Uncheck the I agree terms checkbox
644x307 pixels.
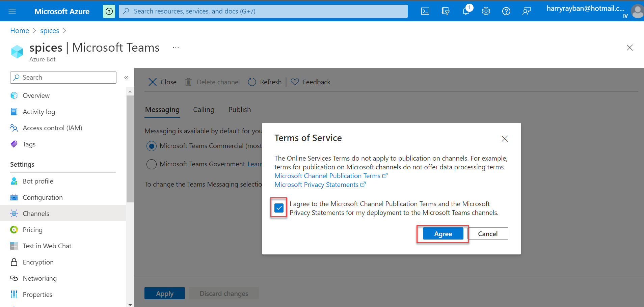click(279, 208)
